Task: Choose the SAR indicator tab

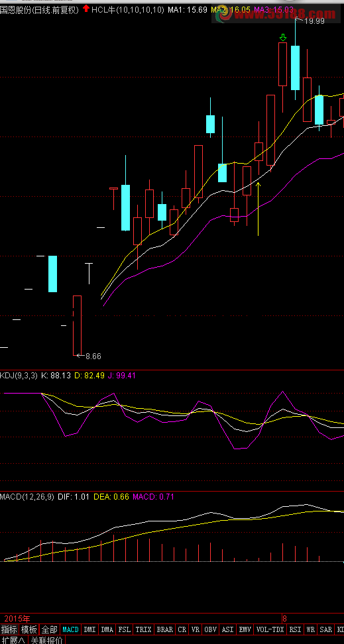Action: pos(326,629)
